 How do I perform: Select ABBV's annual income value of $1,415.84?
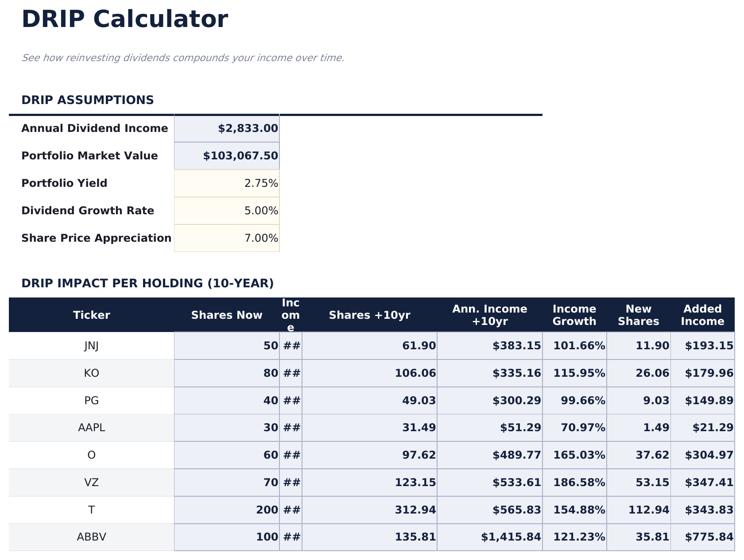click(489, 537)
